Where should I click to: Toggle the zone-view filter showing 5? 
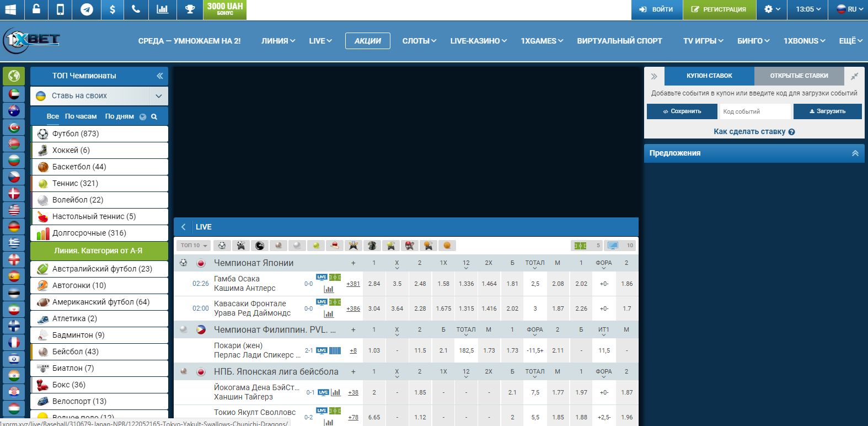click(587, 246)
